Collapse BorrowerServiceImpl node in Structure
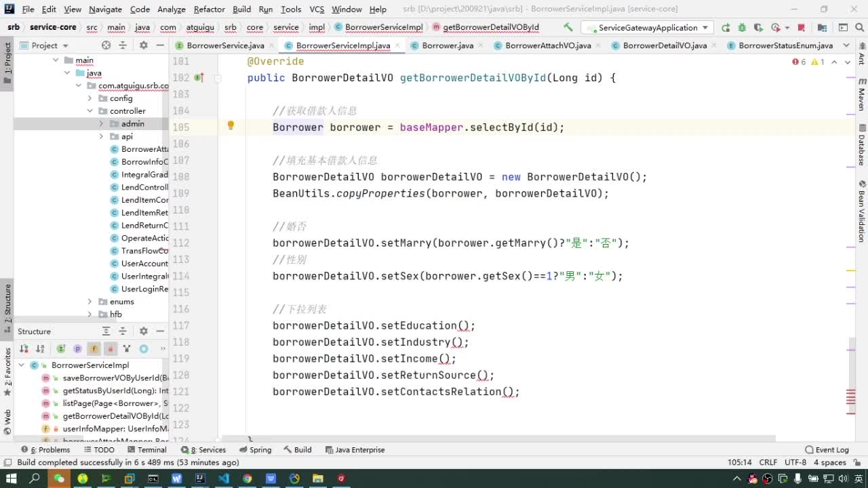The height and width of the screenshot is (488, 868). (x=21, y=365)
